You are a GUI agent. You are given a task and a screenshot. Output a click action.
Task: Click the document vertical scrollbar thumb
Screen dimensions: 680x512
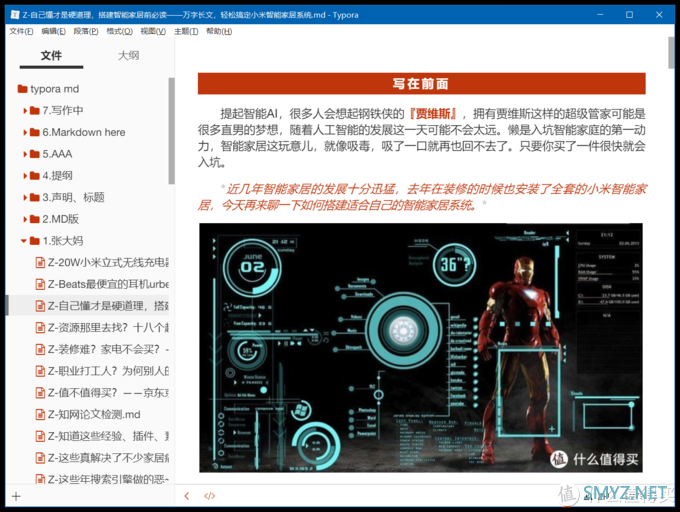[671, 53]
